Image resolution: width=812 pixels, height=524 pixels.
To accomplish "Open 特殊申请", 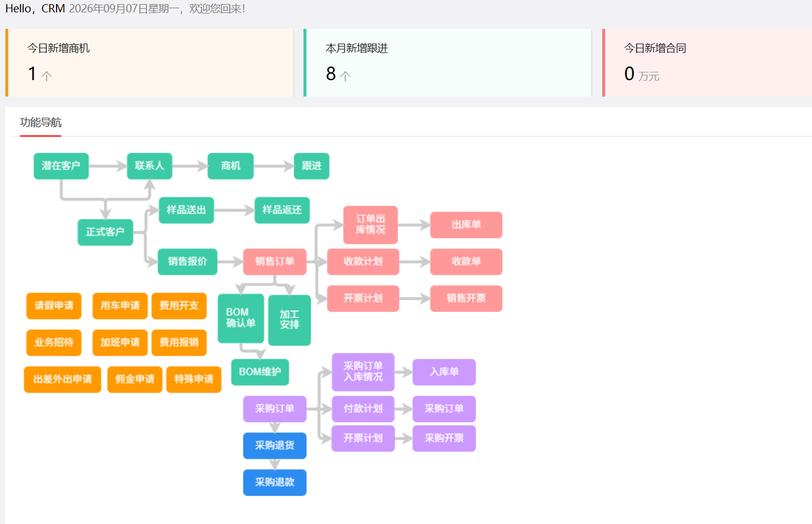I will pos(194,379).
